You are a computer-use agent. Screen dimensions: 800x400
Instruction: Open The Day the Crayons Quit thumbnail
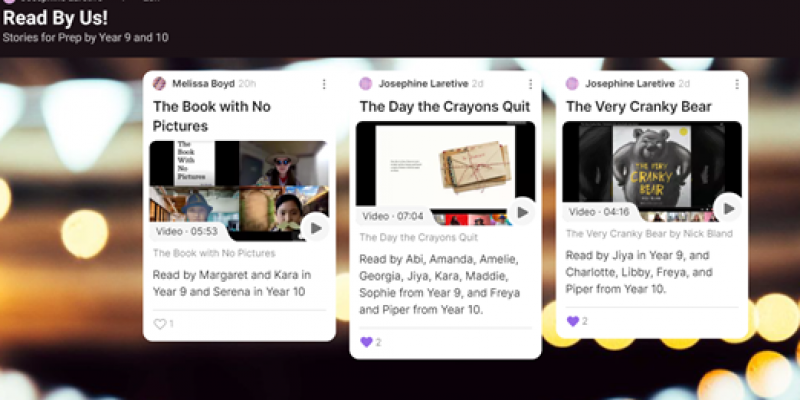445,173
